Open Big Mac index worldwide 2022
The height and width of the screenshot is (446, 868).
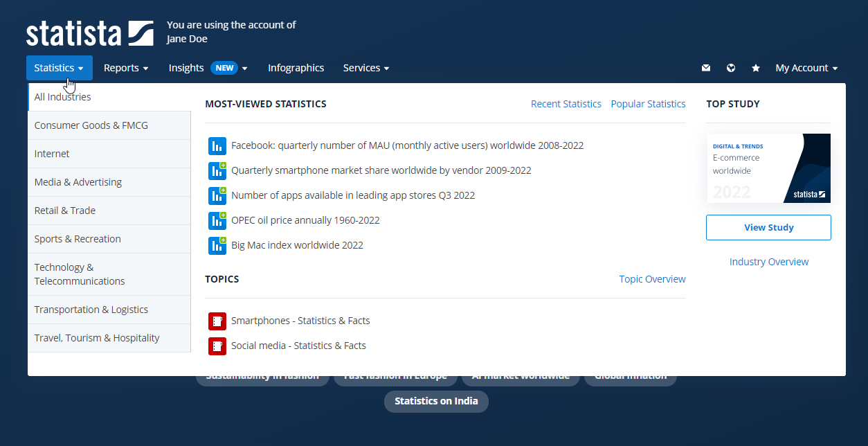click(x=297, y=245)
